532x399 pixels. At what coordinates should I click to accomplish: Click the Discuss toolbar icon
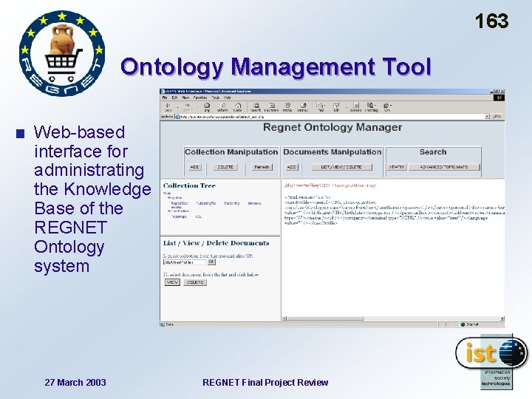pos(356,106)
